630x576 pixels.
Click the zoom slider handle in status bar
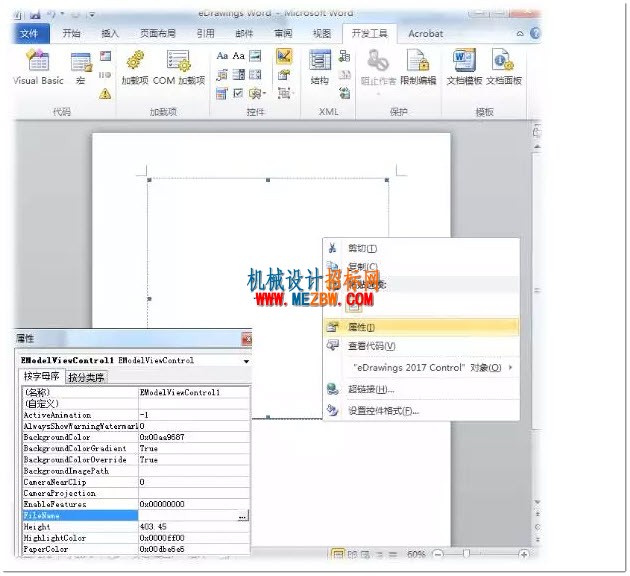(466, 554)
